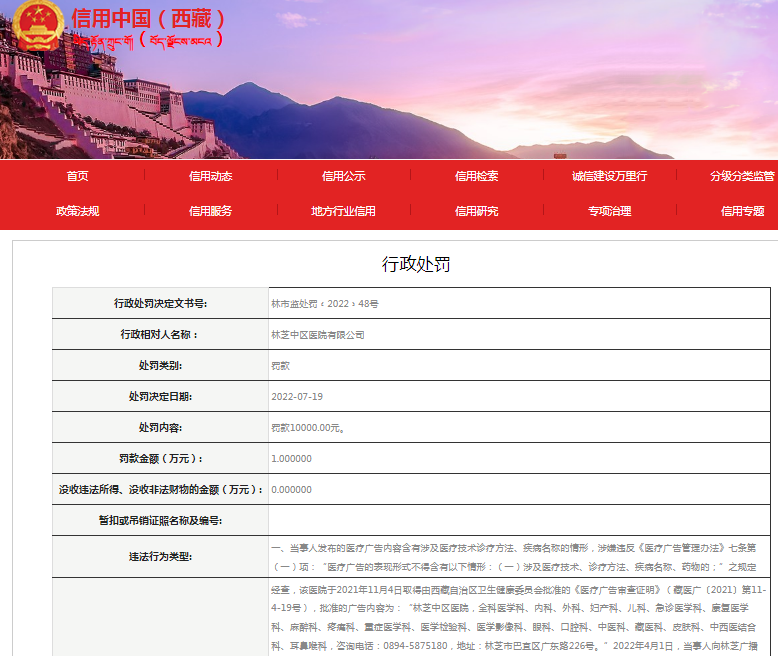Click the 行政处罚 page heading
The height and width of the screenshot is (656, 778).
416,264
